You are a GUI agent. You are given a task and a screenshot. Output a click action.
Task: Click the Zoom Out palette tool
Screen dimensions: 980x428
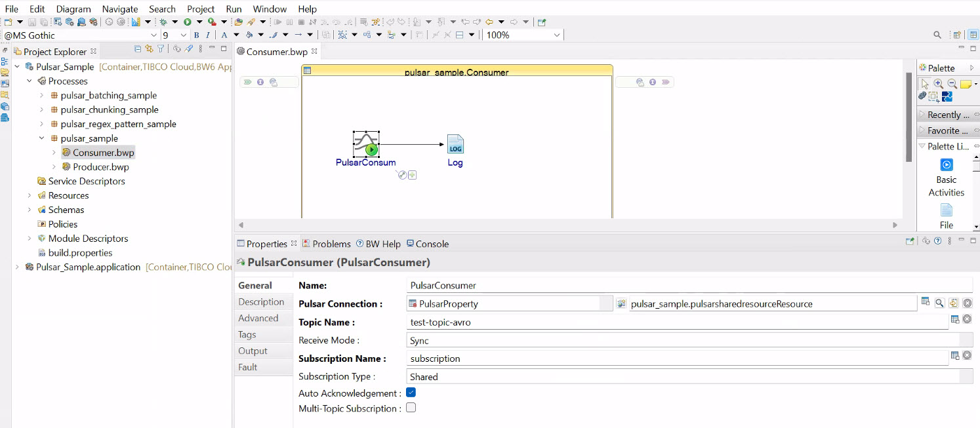952,84
